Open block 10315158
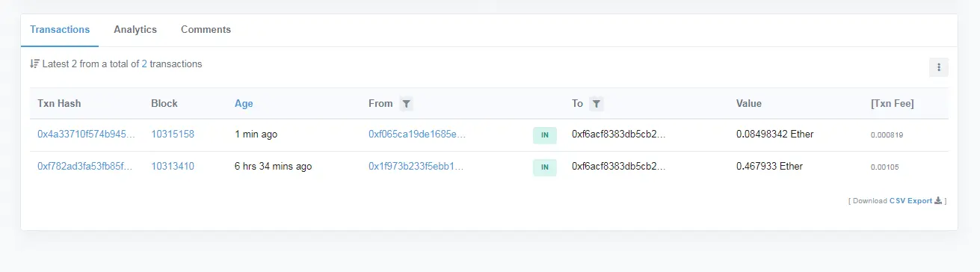The width and height of the screenshot is (980, 272). (173, 135)
